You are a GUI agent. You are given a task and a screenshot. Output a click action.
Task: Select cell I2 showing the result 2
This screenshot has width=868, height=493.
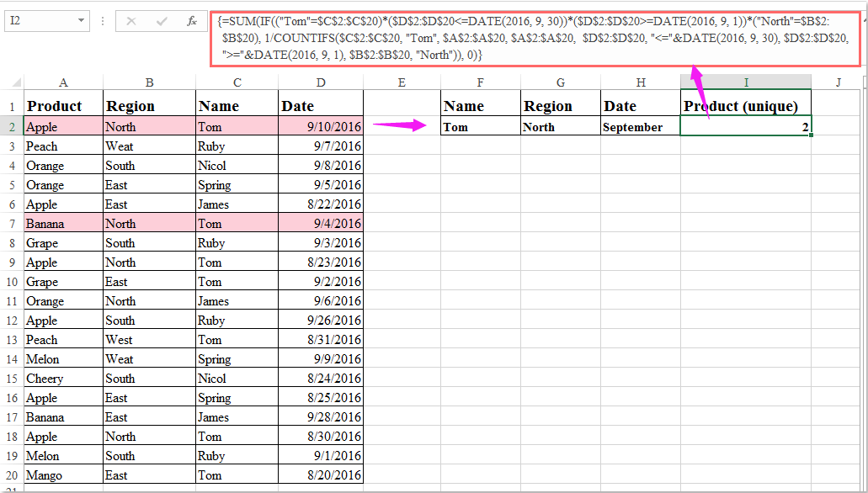coord(746,126)
